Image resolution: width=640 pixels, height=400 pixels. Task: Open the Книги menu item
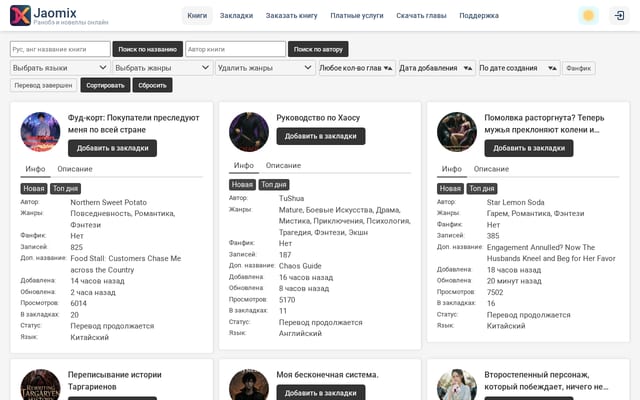197,16
